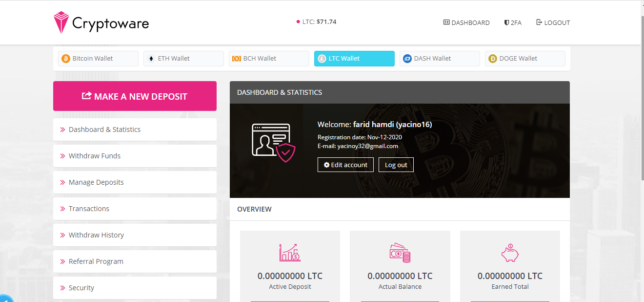Click the gear icon on Edit account
This screenshot has width=644, height=302.
coord(326,165)
